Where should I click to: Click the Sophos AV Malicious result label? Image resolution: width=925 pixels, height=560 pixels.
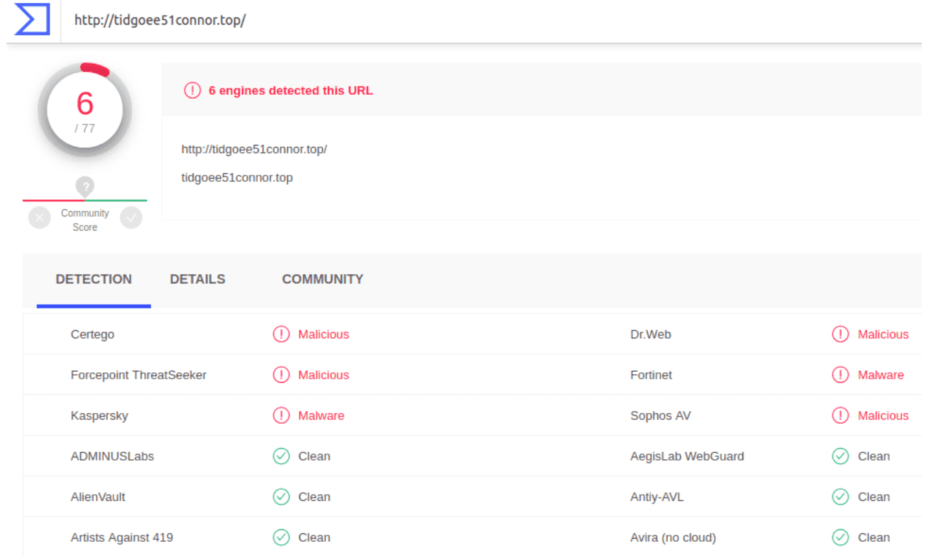[883, 416]
